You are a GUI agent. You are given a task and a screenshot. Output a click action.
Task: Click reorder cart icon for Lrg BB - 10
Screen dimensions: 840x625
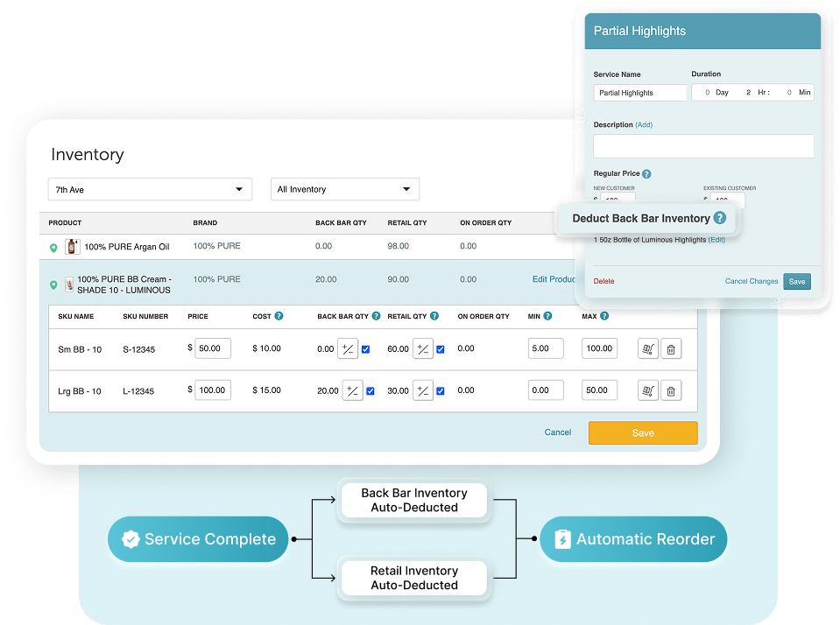tap(648, 391)
